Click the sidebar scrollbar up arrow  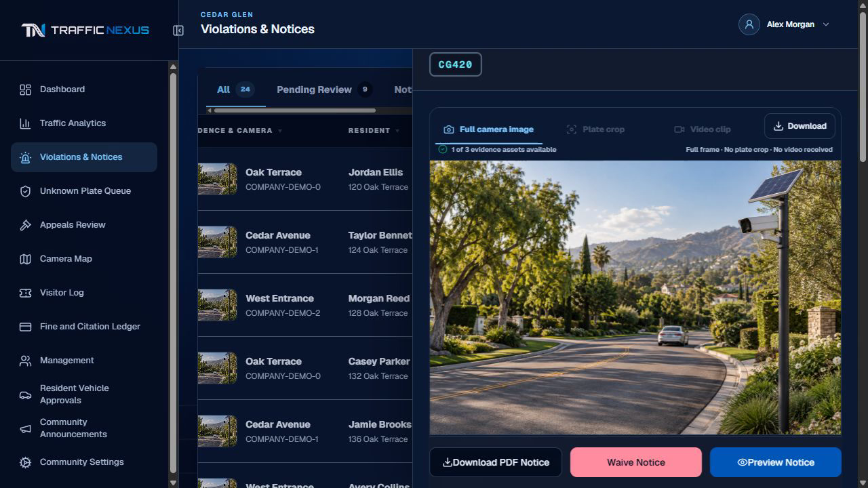click(173, 66)
